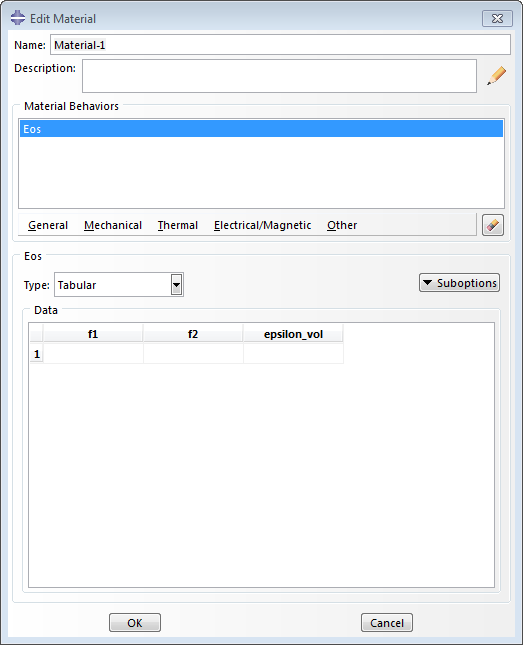Click the pencil edit description icon
Image resolution: width=523 pixels, height=645 pixels.
point(496,76)
